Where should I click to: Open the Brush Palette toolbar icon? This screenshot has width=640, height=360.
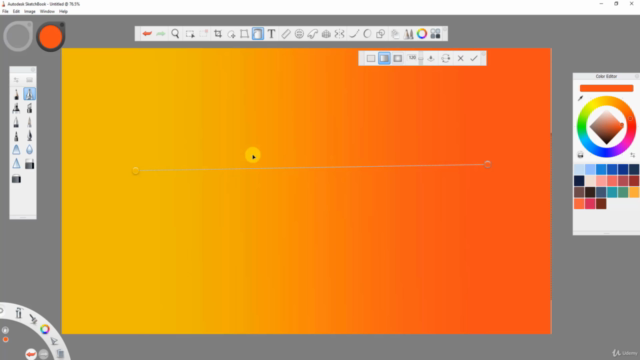[409, 34]
